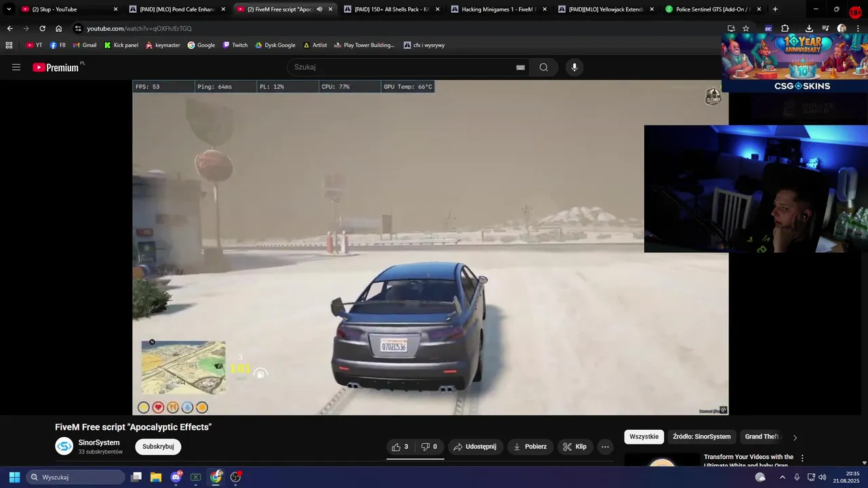Dislike the video with thumbs down
Image resolution: width=868 pixels, height=488 pixels.
(x=429, y=447)
